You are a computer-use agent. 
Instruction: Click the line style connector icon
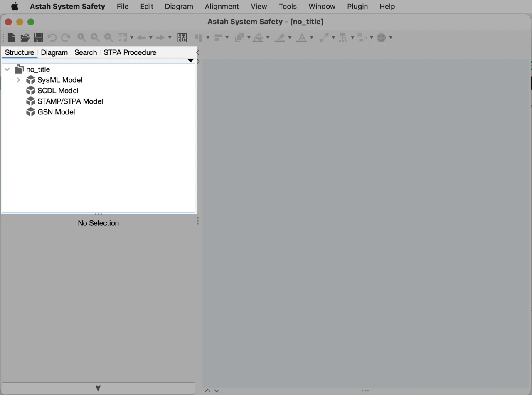coord(324,38)
